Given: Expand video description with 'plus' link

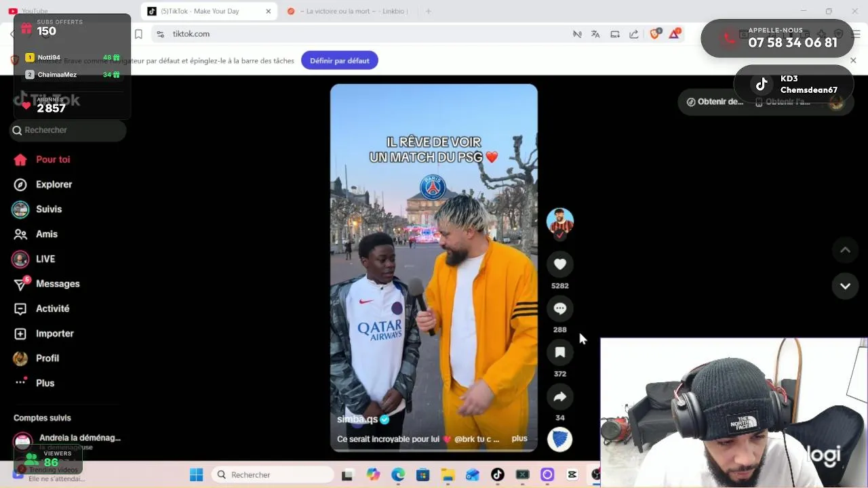Looking at the screenshot, I should tap(519, 439).
